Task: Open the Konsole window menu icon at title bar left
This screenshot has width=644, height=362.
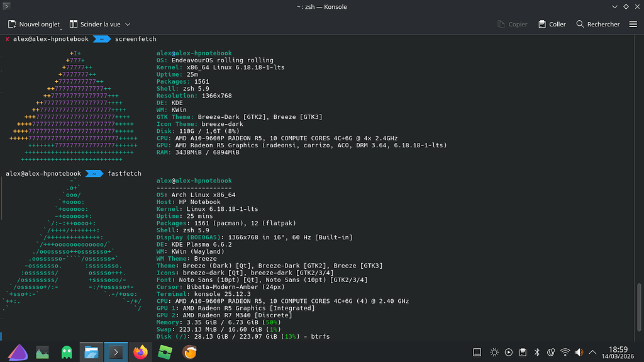Action: [x=6, y=6]
